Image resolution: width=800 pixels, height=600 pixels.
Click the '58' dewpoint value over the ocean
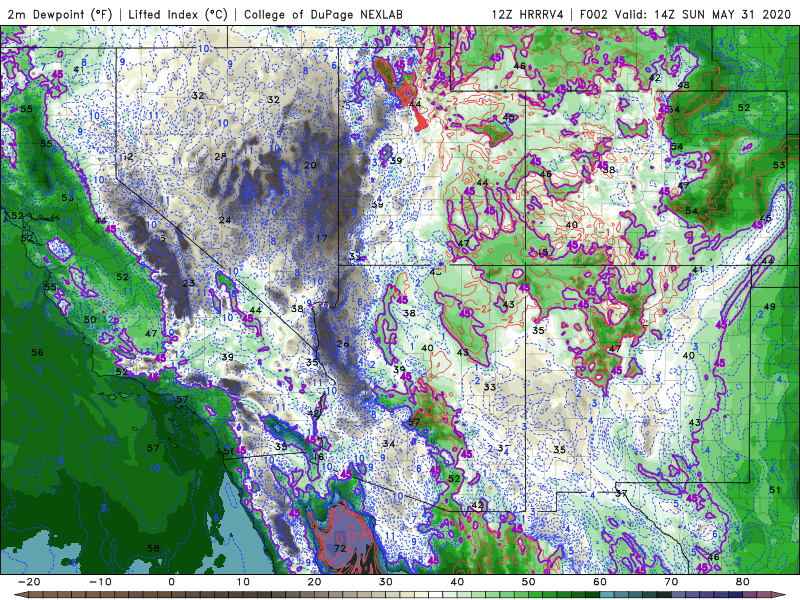tap(153, 548)
